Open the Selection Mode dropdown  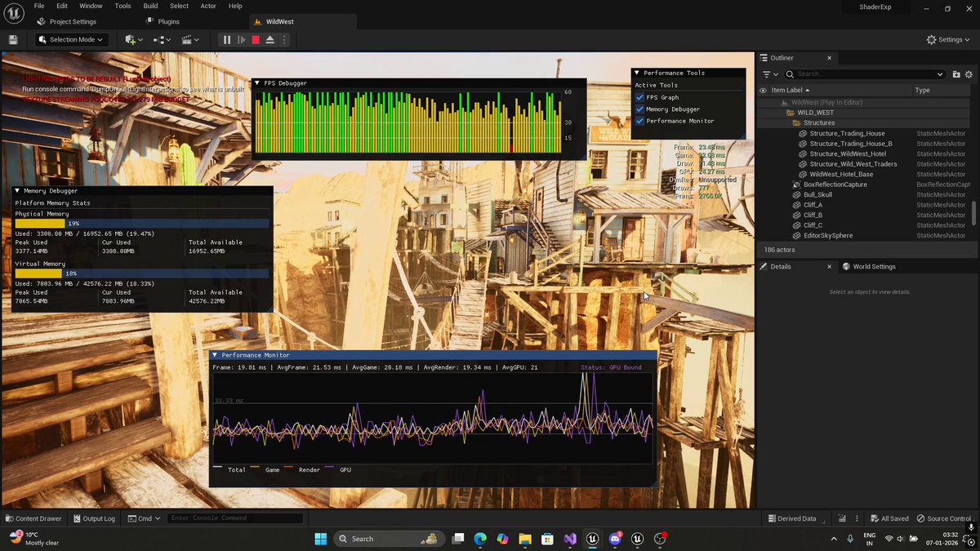[72, 39]
